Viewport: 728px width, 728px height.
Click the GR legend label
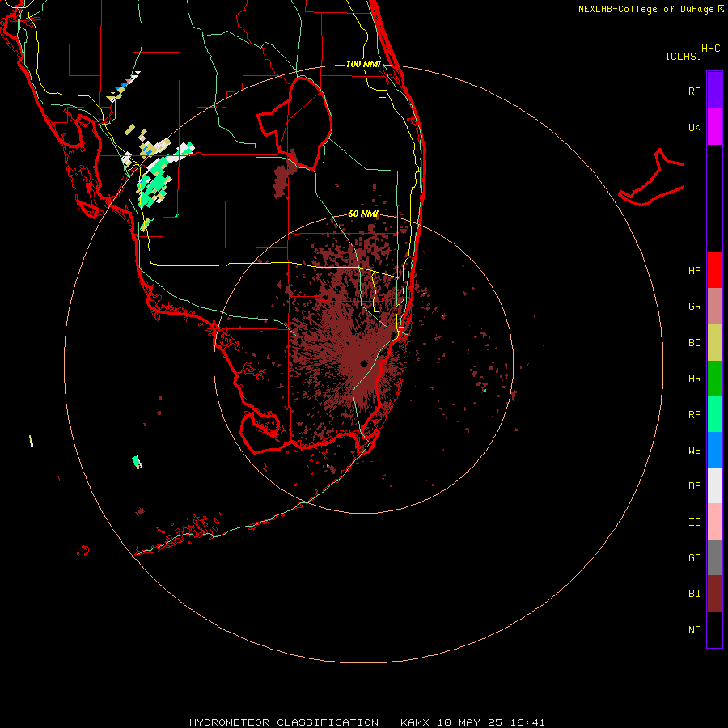coord(694,307)
